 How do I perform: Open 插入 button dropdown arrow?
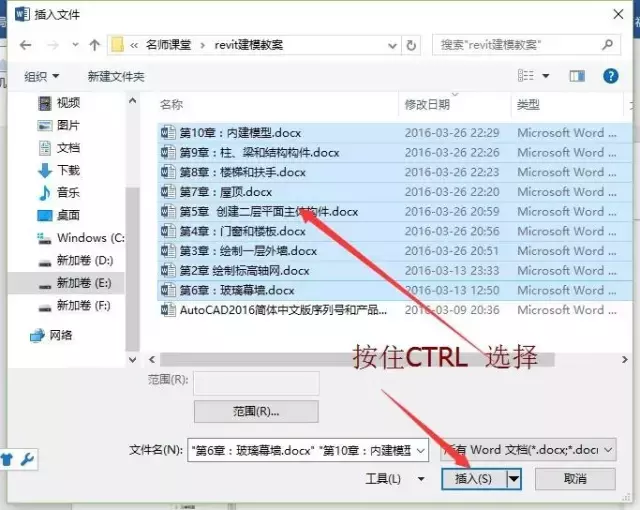(514, 479)
